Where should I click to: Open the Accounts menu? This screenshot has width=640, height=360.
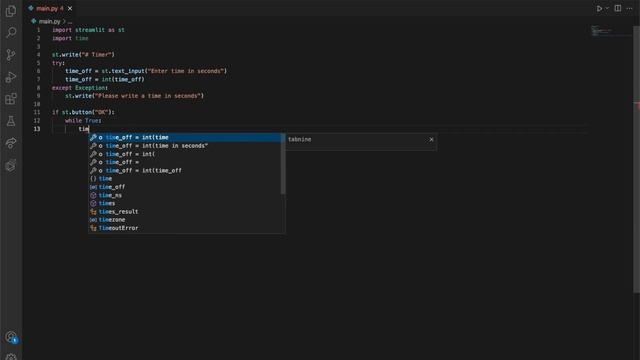[11, 337]
